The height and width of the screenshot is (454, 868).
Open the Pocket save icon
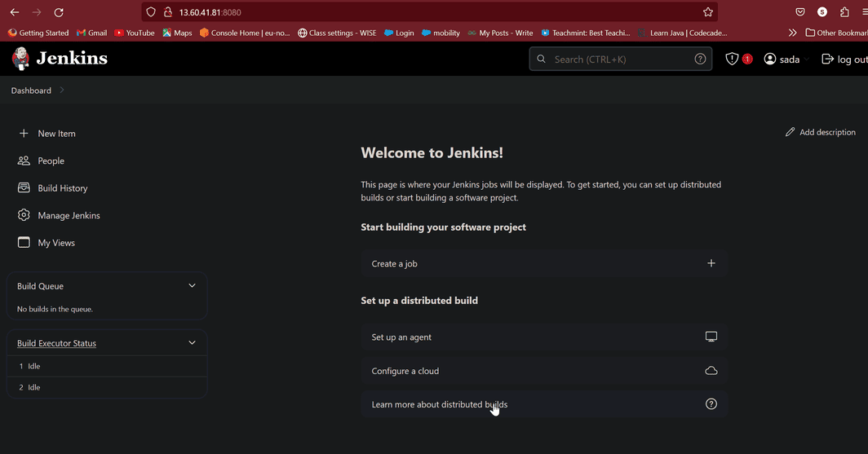800,12
